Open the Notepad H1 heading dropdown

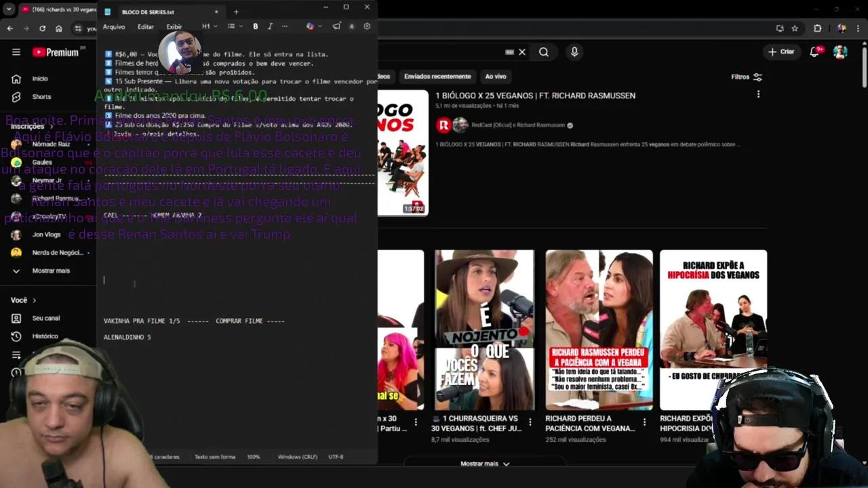coord(210,26)
